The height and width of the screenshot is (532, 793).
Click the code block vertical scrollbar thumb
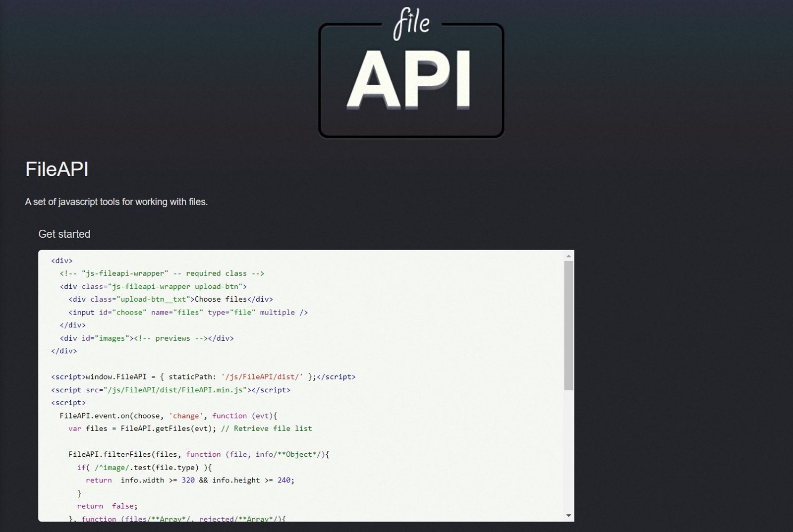click(568, 325)
